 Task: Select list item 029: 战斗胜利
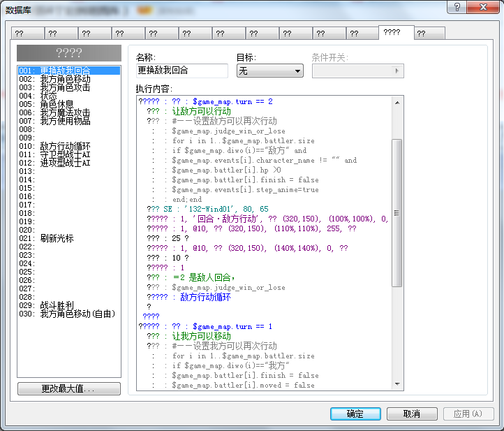[x=69, y=305]
